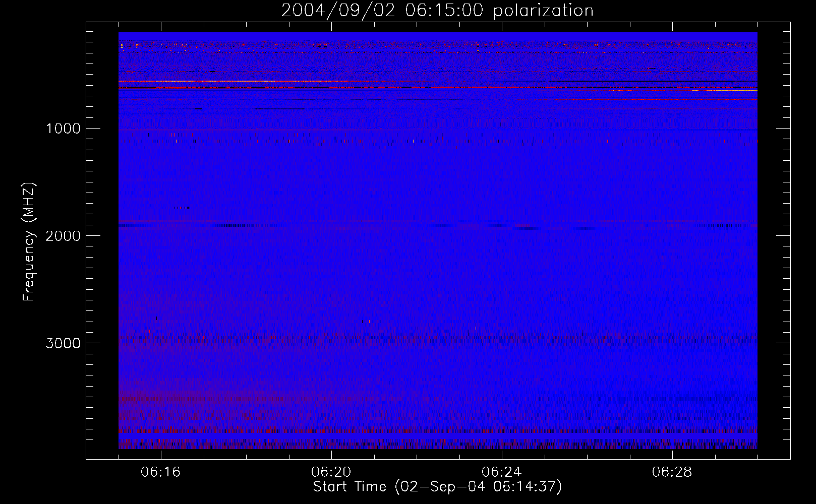Viewport: 816px width, 504px height.
Task: Click the "3000" frequency tick label
Action: pos(63,343)
